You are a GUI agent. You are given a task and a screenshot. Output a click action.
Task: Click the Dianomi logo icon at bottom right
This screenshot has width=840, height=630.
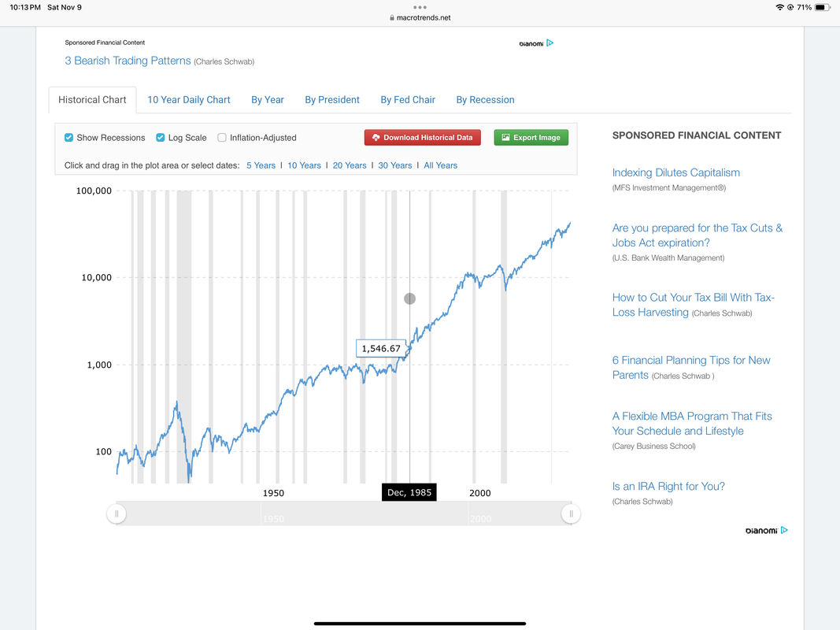784,530
